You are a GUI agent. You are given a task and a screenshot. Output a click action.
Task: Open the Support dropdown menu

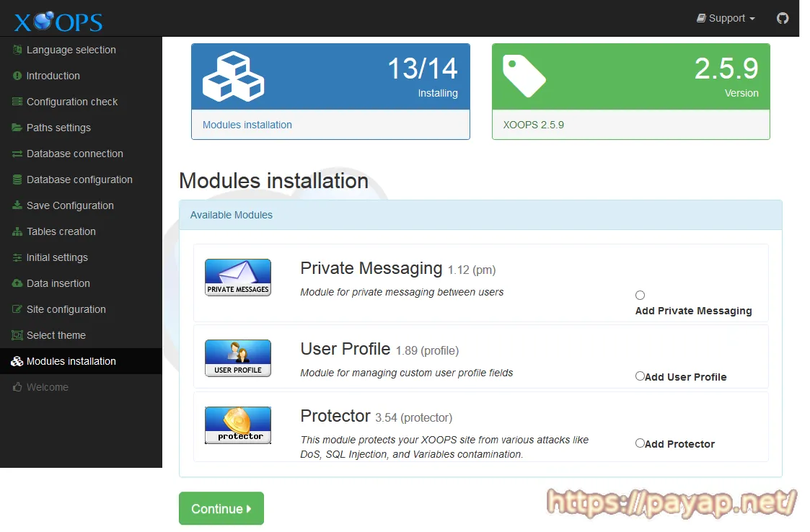[x=726, y=18]
